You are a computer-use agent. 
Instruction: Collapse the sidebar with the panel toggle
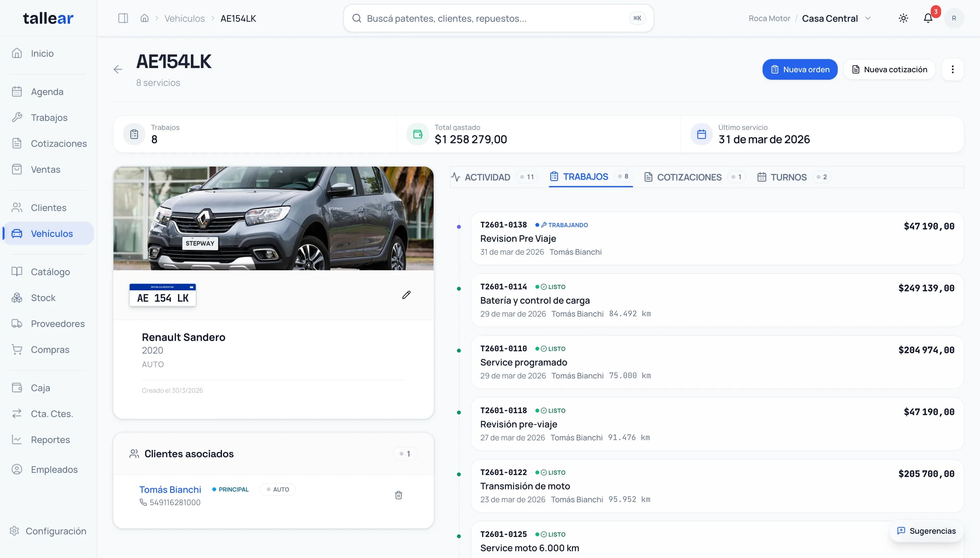[x=123, y=17]
